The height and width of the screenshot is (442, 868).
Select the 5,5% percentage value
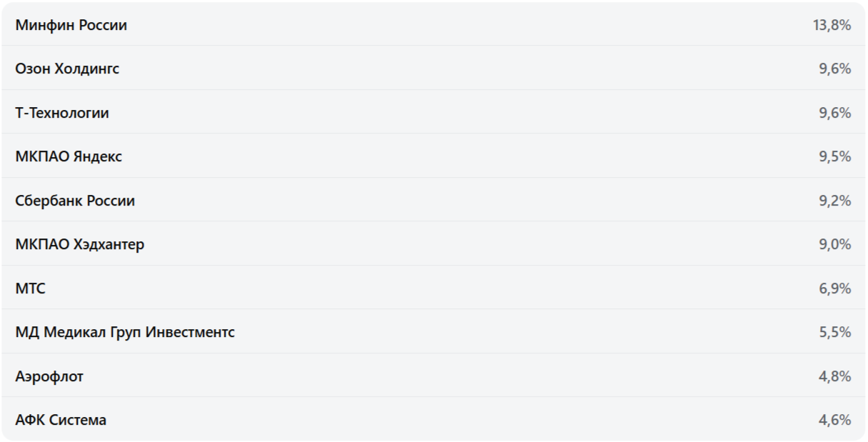834,332
